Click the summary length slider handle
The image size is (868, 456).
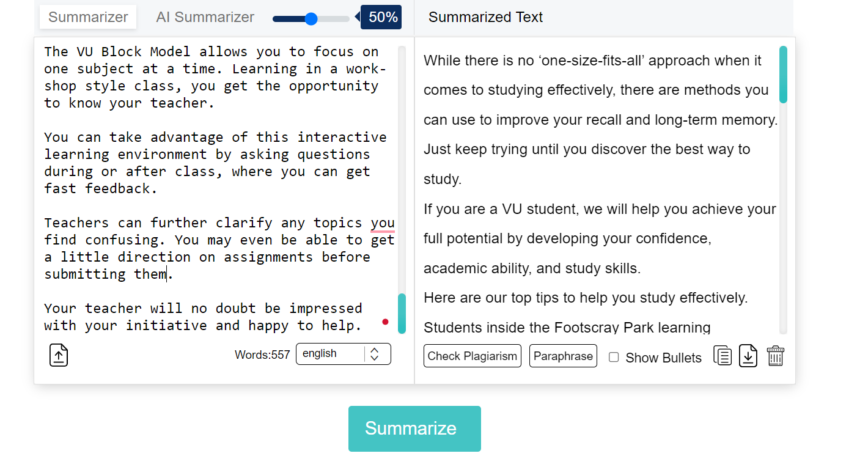[311, 19]
